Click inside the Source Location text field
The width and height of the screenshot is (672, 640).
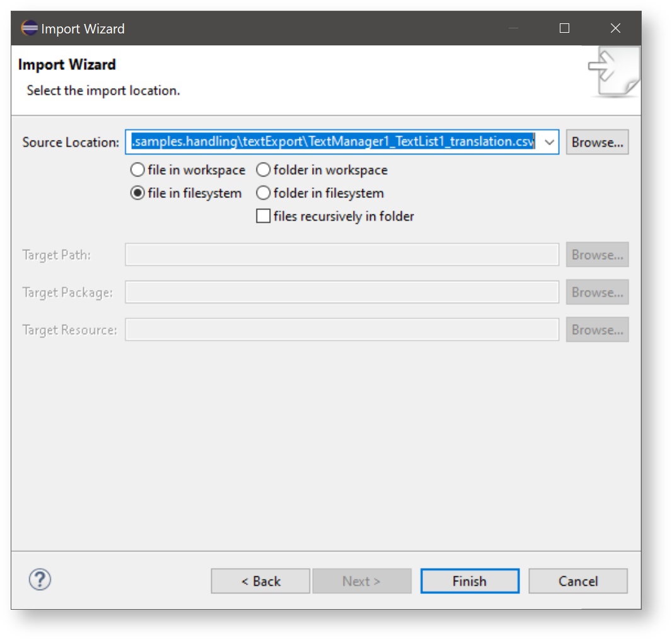click(x=333, y=143)
